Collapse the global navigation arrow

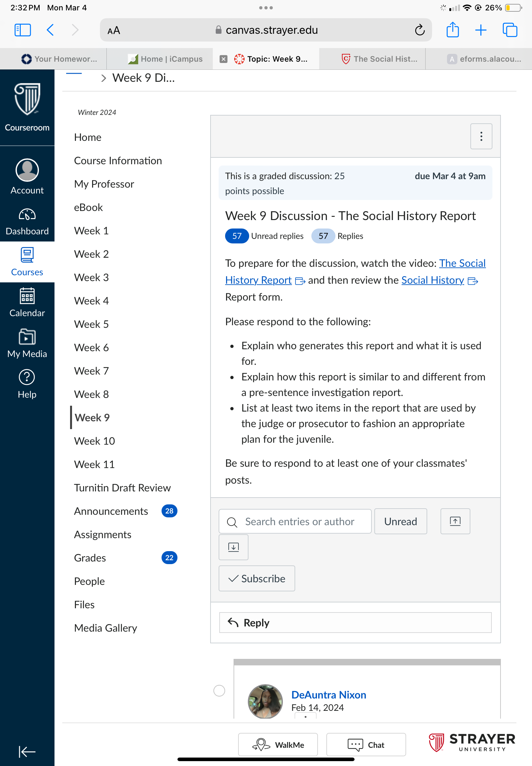pyautogui.click(x=27, y=751)
